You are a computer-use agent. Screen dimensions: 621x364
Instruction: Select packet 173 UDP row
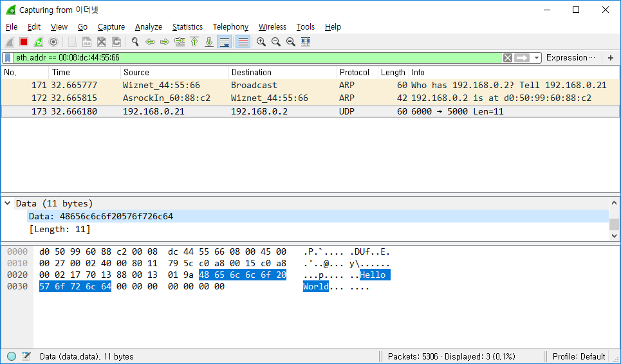[310, 111]
